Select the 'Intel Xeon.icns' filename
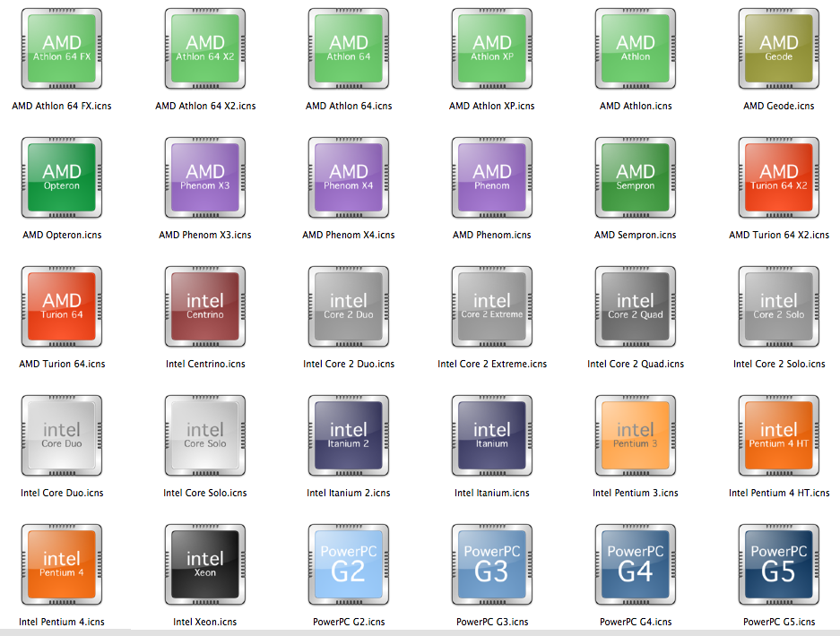This screenshot has height=636, width=840. [x=205, y=622]
